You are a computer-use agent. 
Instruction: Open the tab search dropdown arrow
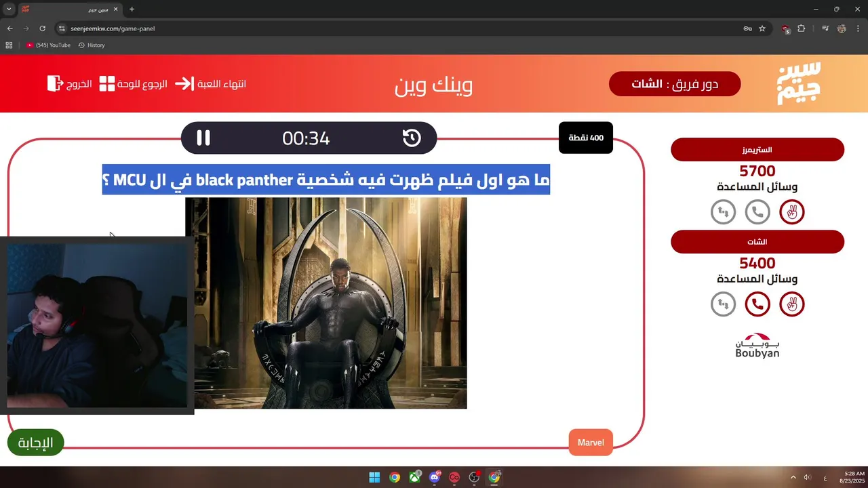pos(9,9)
